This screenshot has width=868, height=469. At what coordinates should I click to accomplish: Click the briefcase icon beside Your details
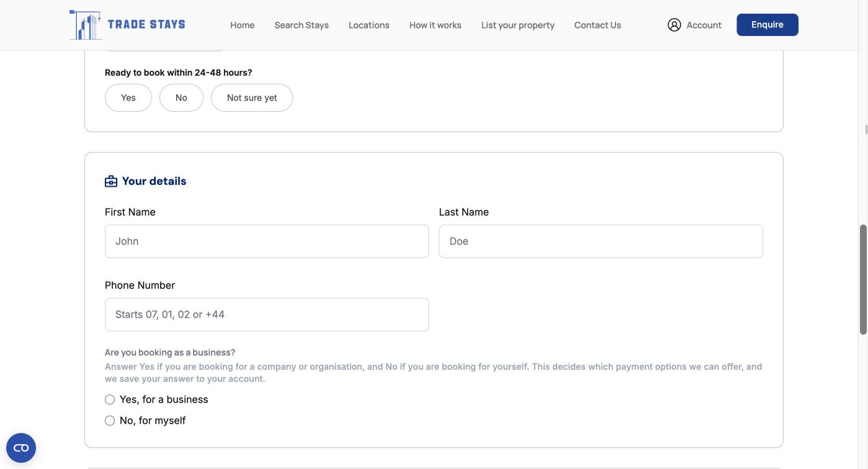(x=111, y=181)
